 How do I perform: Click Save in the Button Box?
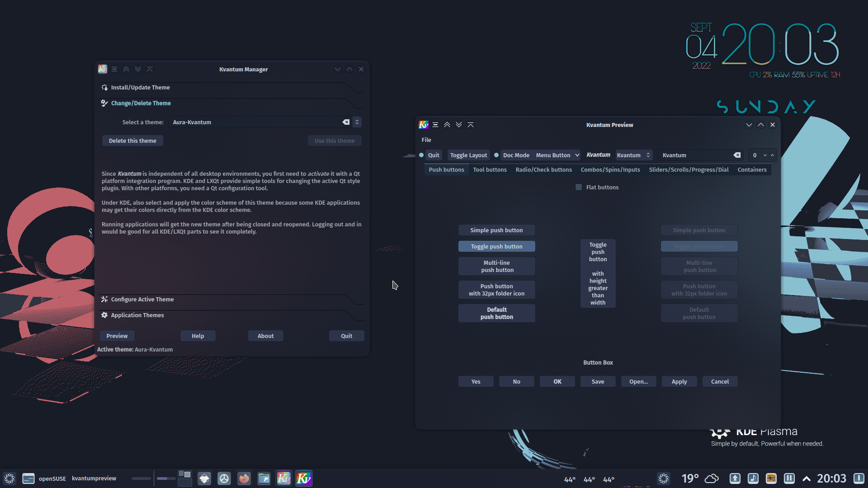click(598, 381)
